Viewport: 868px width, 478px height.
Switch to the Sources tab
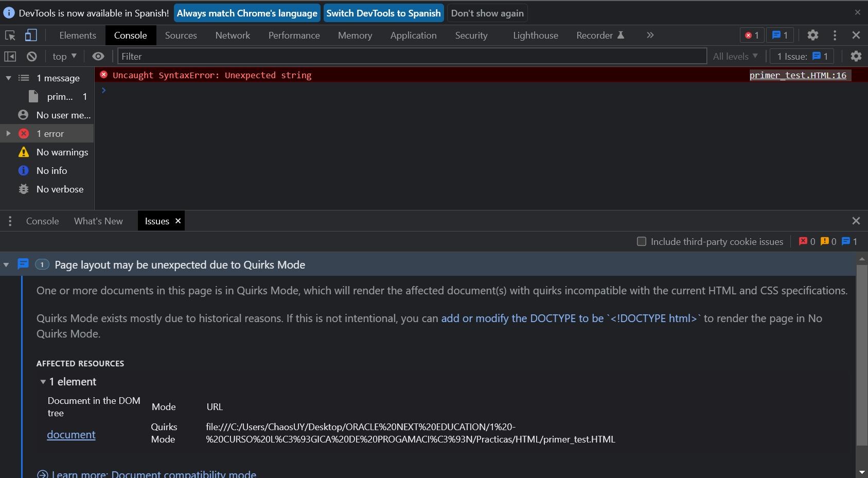pyautogui.click(x=181, y=35)
